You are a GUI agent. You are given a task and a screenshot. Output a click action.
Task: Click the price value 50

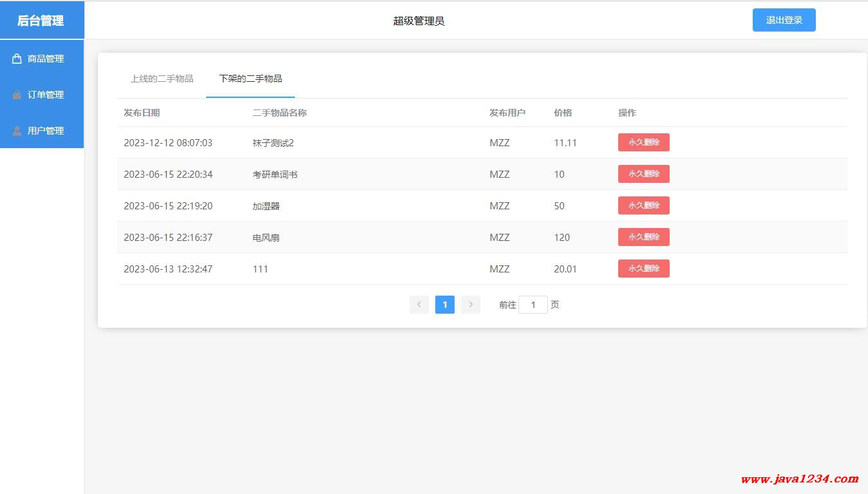pyautogui.click(x=559, y=206)
